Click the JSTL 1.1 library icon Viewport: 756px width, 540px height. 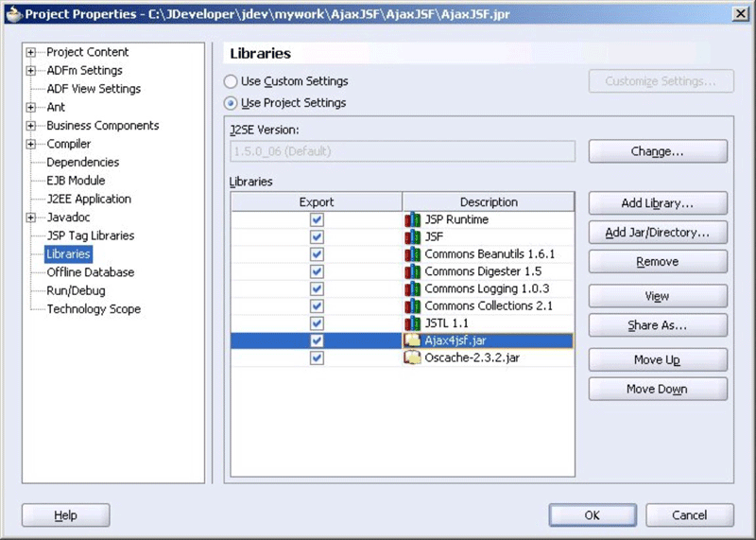(x=412, y=323)
